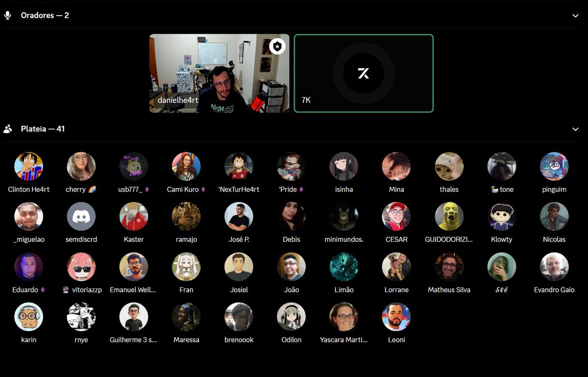Image resolution: width=588 pixels, height=377 pixels.
Task: Click Evandro Gaio's avatar
Action: tap(554, 267)
